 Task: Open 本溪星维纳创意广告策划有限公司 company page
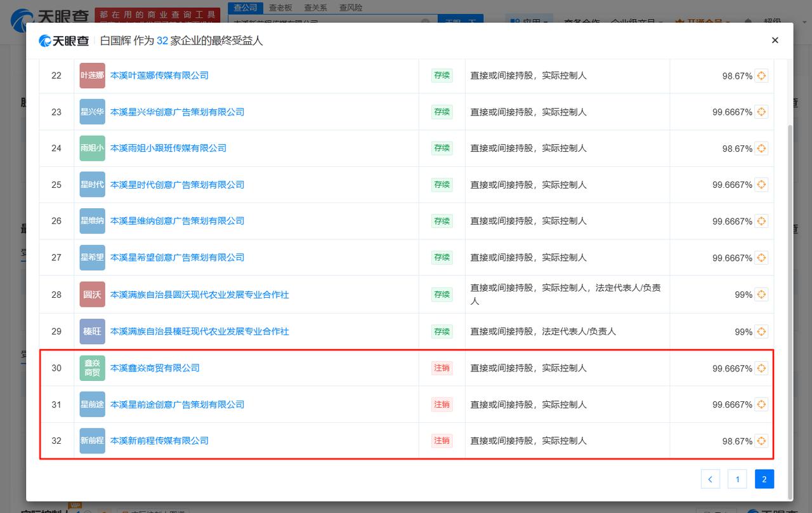(177, 221)
